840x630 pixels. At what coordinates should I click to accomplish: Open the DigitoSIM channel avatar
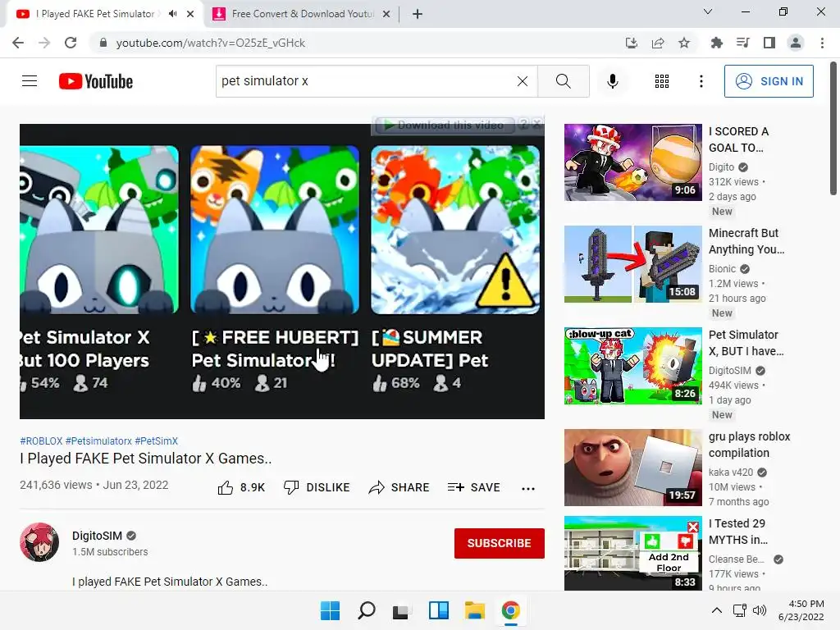pyautogui.click(x=39, y=542)
